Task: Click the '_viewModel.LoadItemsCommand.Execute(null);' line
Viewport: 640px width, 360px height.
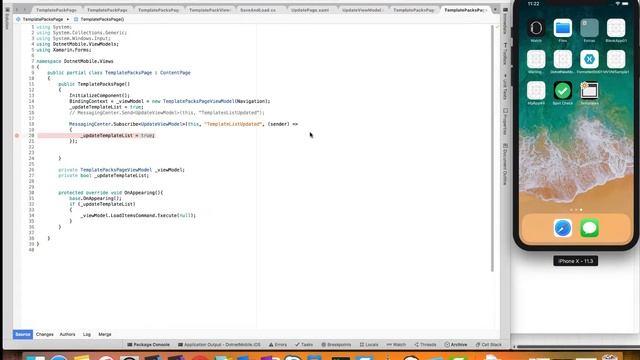Action: coord(138,216)
